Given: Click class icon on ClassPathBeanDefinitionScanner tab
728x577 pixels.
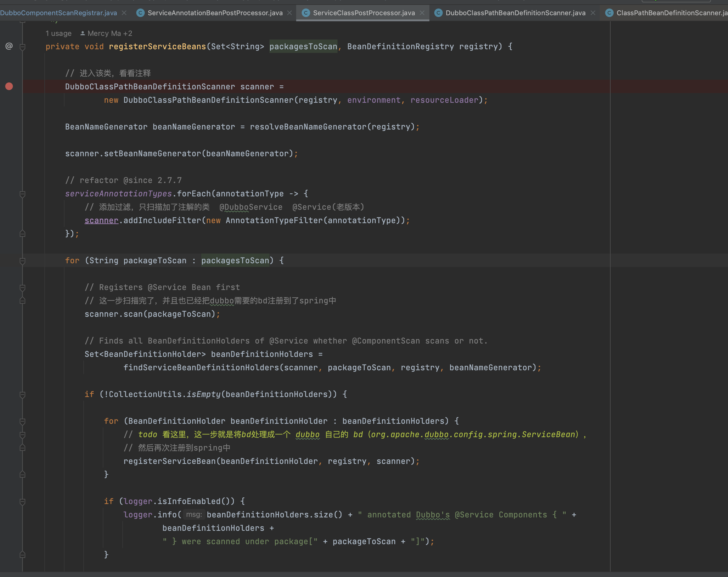Looking at the screenshot, I should (609, 13).
